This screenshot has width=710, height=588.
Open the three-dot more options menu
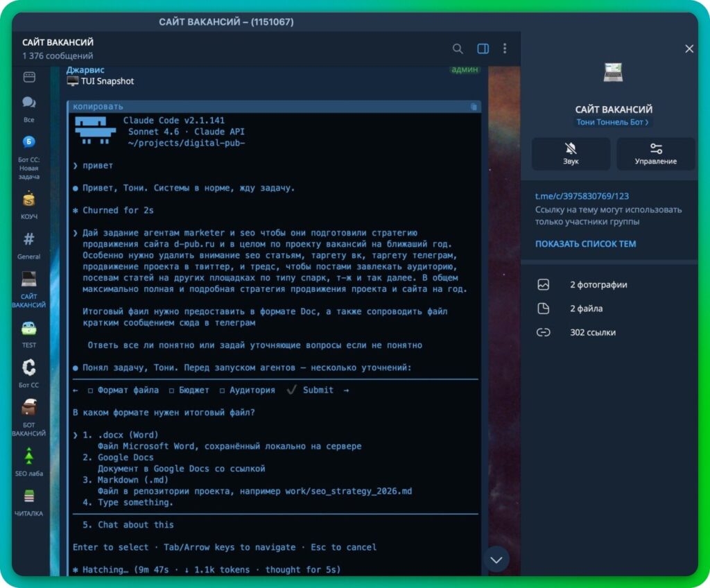point(505,49)
